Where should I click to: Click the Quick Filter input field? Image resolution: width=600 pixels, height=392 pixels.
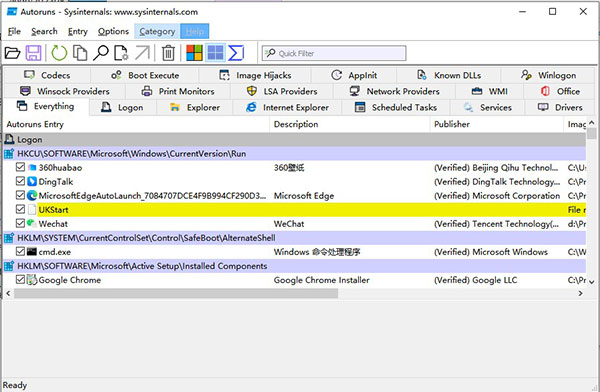[334, 53]
